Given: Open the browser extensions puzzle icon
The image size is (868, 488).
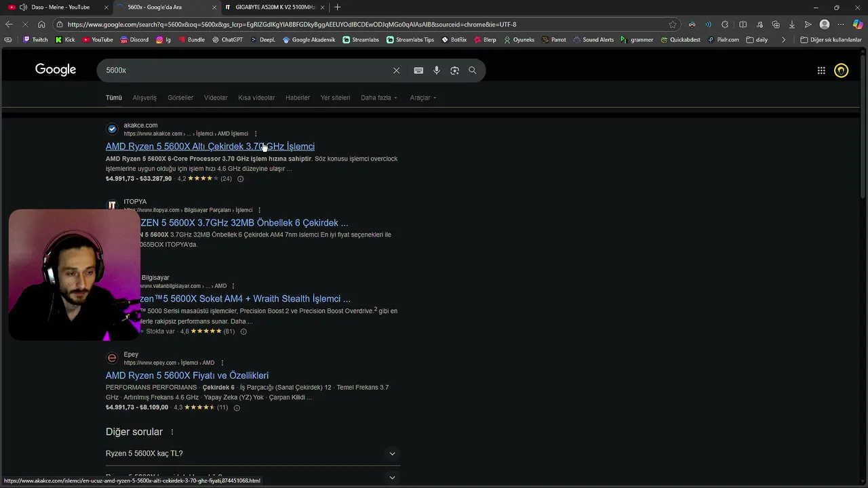Looking at the screenshot, I should [x=725, y=24].
